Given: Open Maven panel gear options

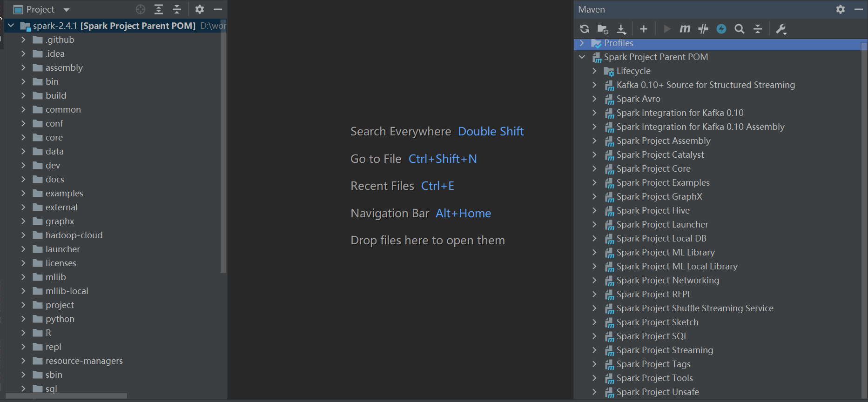Looking at the screenshot, I should tap(841, 9).
